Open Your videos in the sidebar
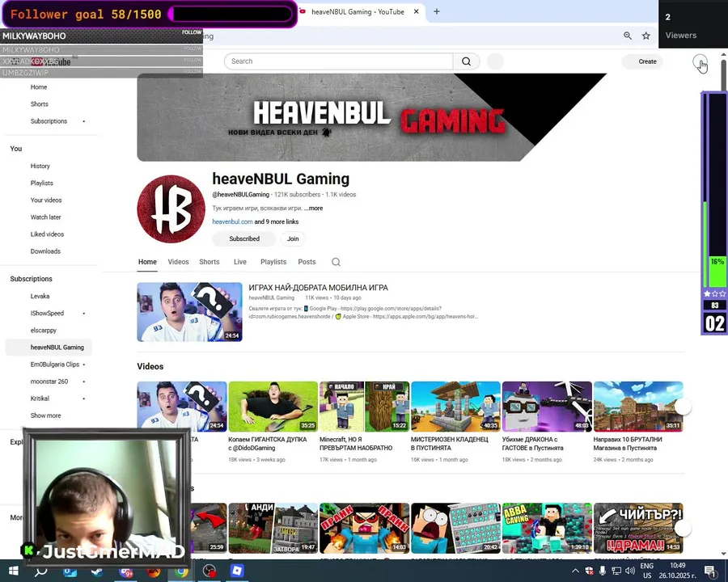 tap(46, 200)
